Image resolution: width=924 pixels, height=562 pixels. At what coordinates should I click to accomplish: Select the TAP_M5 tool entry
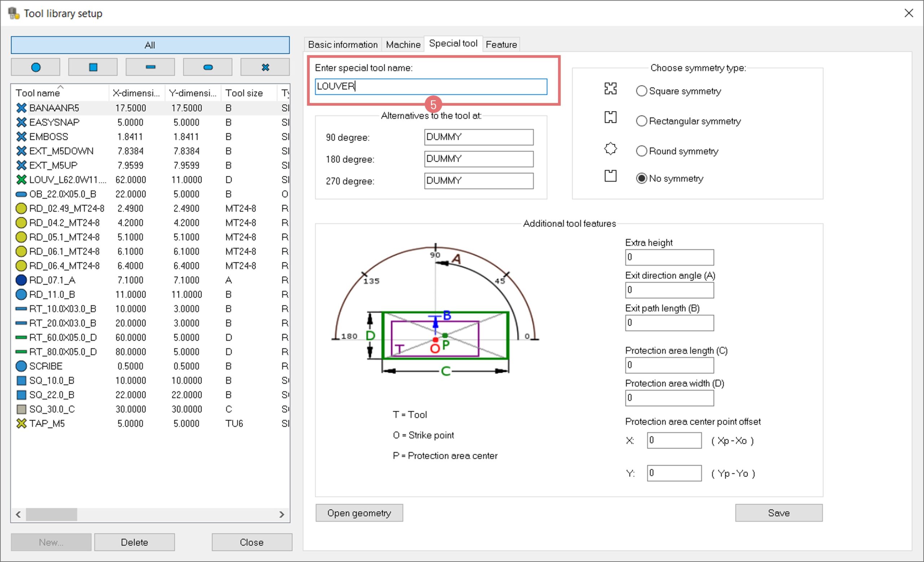pyautogui.click(x=47, y=424)
